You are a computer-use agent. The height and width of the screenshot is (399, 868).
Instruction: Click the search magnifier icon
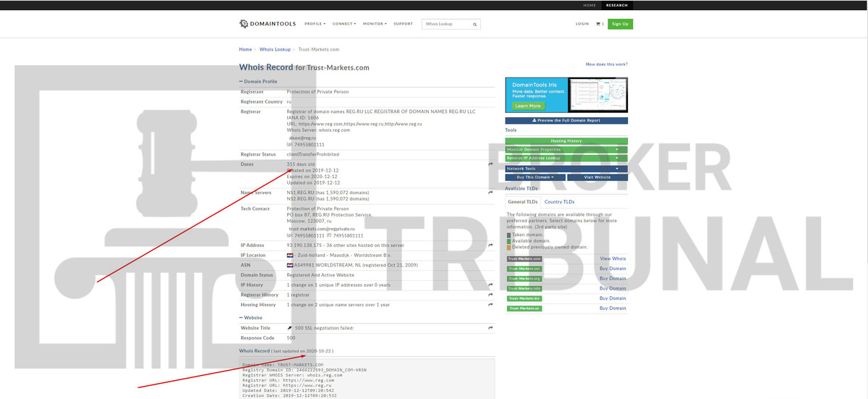[475, 24]
